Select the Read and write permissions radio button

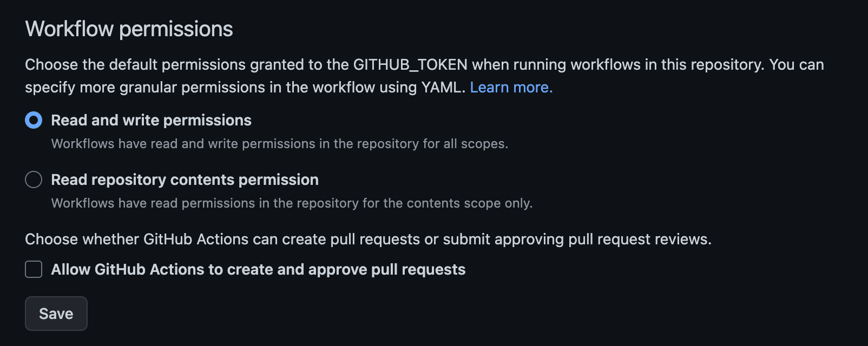coord(34,120)
